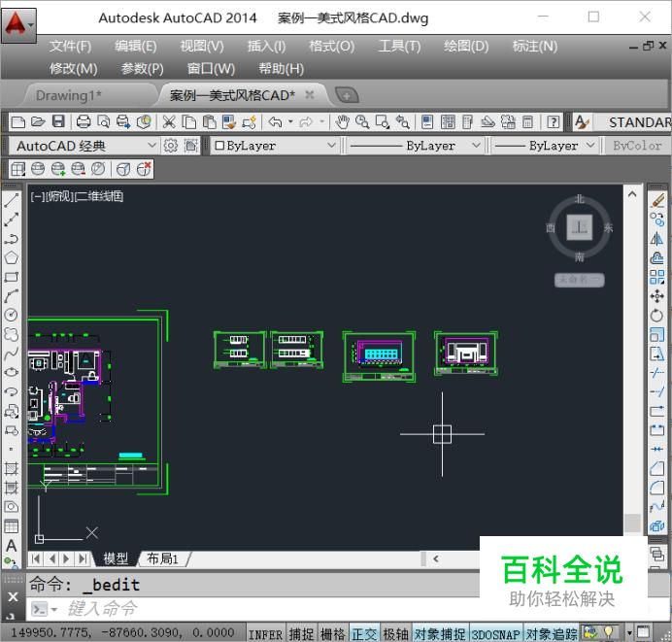Image resolution: width=672 pixels, height=642 pixels.
Task: Click the Open file folder icon
Action: tap(38, 122)
